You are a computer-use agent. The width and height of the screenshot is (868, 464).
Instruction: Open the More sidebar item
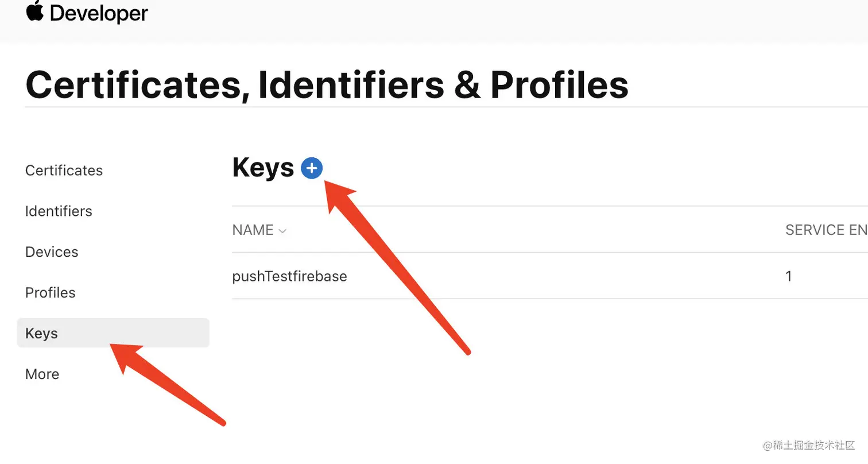[42, 374]
